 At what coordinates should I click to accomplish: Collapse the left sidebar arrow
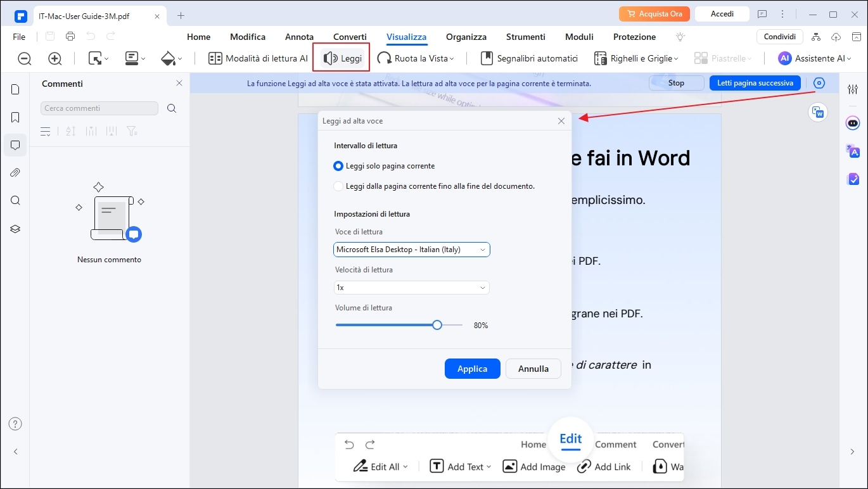[15, 452]
